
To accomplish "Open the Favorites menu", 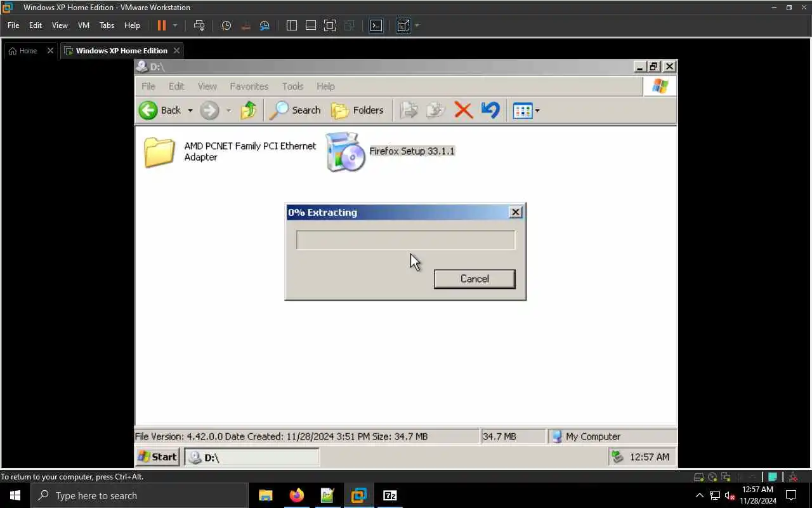I will (249, 86).
